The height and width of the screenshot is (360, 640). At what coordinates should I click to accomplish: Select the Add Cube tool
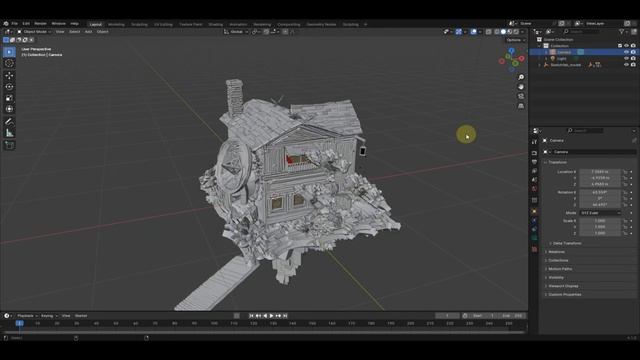click(9, 145)
